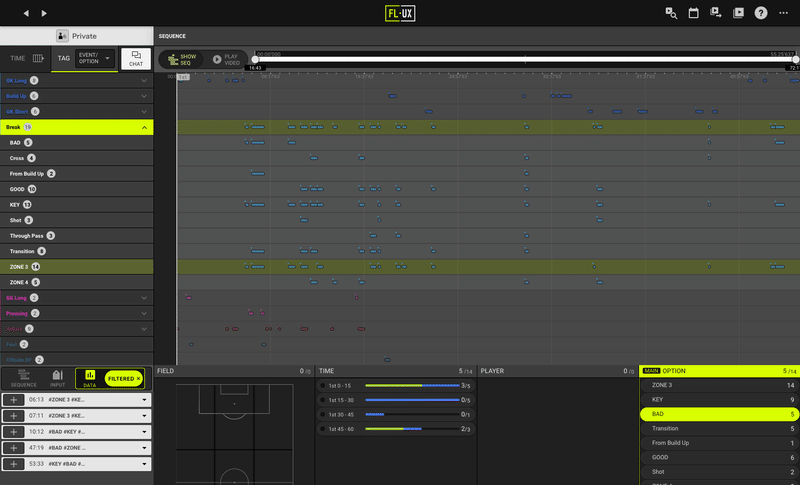The image size is (800, 485).
Task: Switch to the INPUT bottom tab
Action: (x=58, y=378)
